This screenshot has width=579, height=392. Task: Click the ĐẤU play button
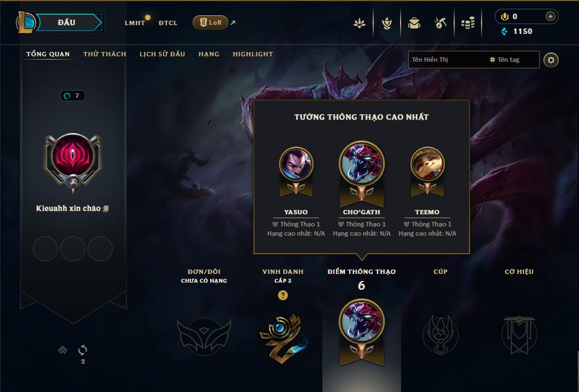click(x=67, y=22)
